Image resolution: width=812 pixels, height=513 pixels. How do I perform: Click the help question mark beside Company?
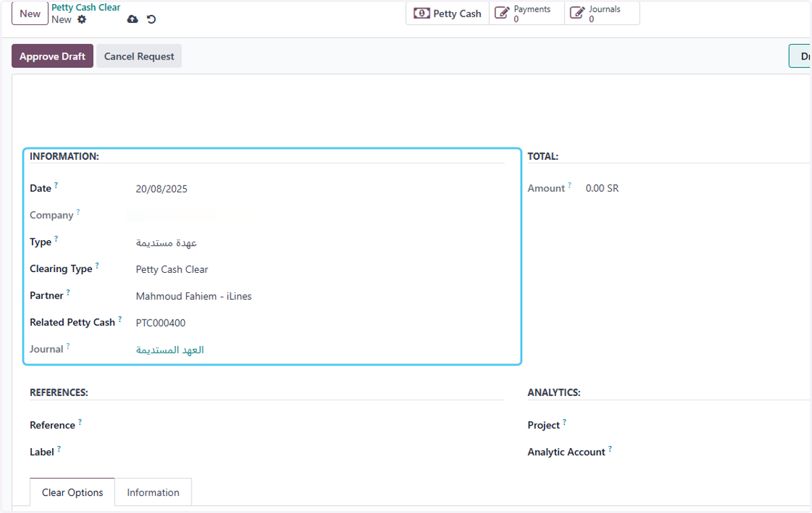[x=78, y=212]
